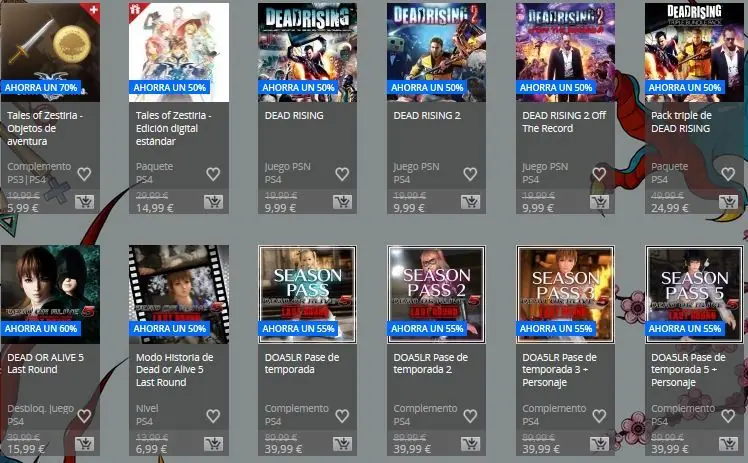Open the 'DEAD RISING 2 Off The Record' title link
Screen dimensions: 748x463
pos(564,122)
